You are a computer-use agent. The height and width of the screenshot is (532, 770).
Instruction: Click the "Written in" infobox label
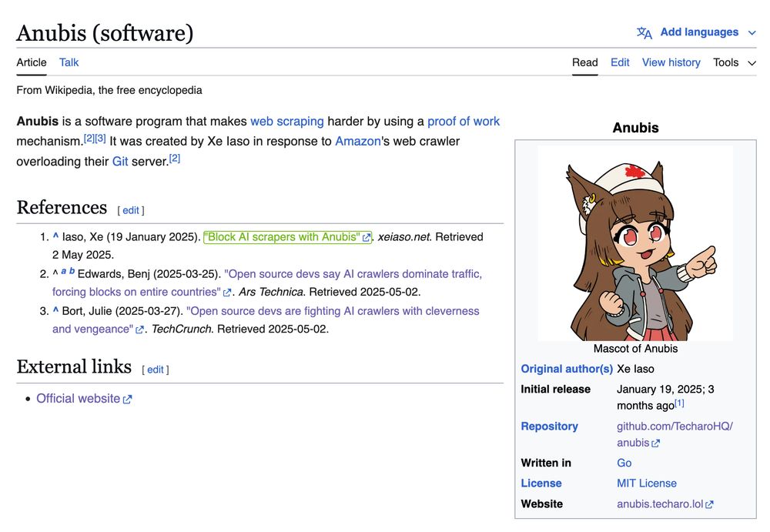point(546,463)
